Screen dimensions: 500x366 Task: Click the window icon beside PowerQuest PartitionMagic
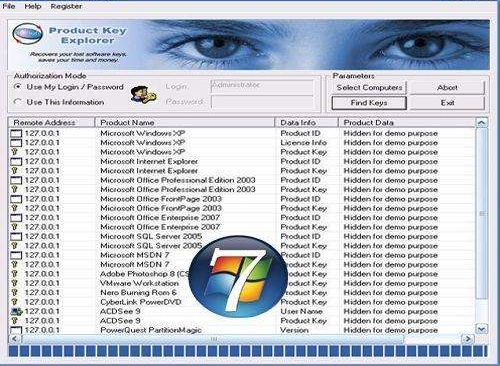[16, 330]
